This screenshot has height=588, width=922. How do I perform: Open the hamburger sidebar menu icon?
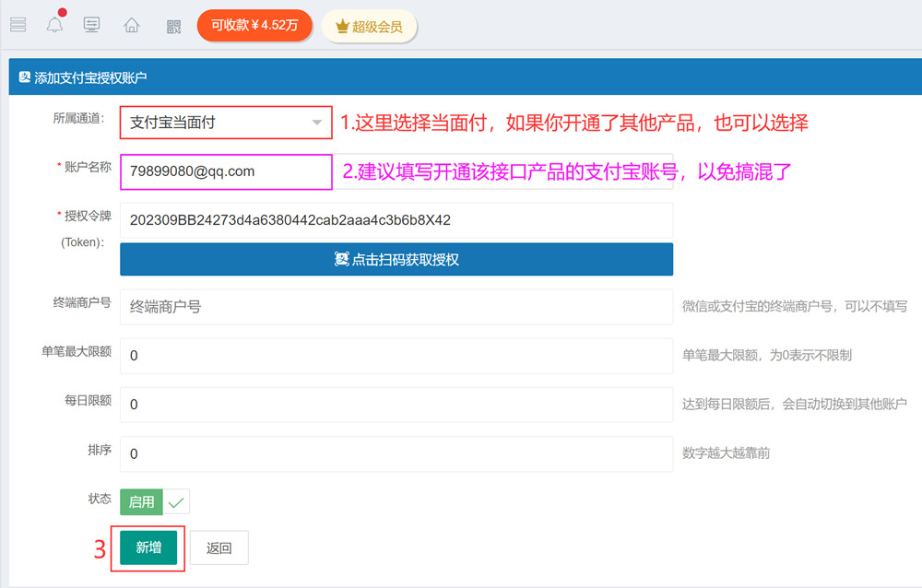pyautogui.click(x=18, y=25)
